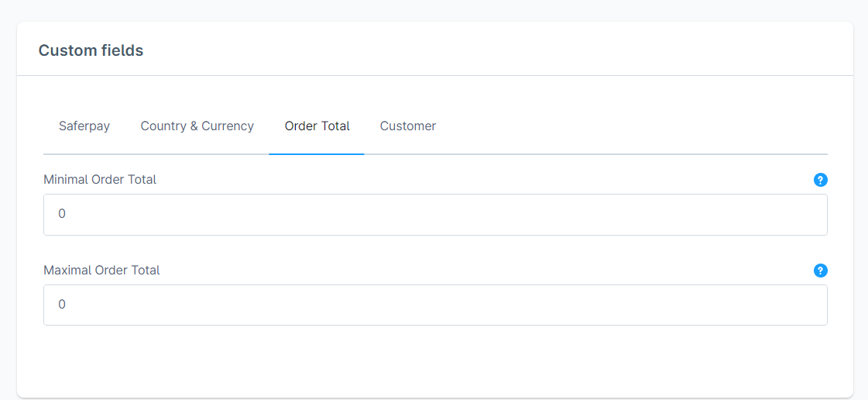This screenshot has width=868, height=400.
Task: Click the 0 value in the maximal total box
Action: (62, 305)
